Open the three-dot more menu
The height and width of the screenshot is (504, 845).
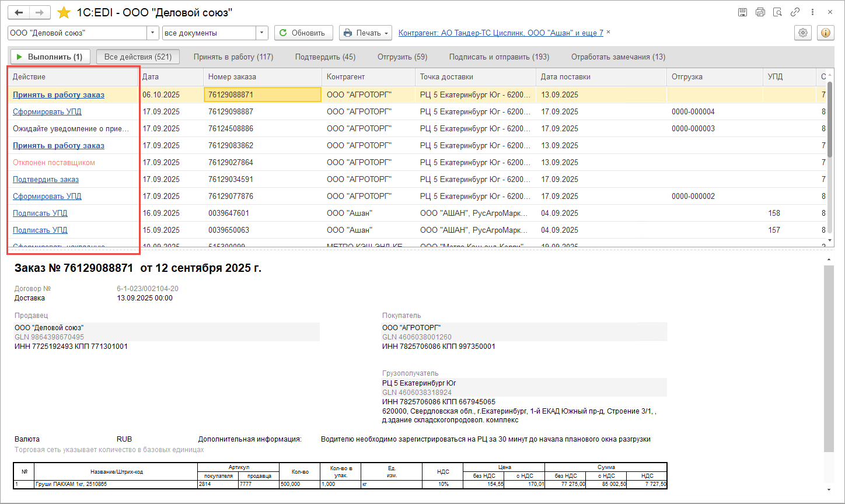813,12
